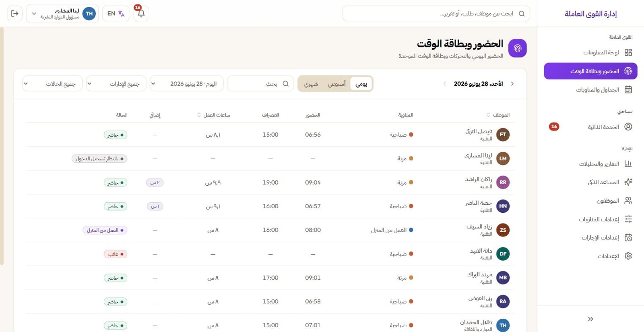Click employee name فيصل التركي
644x332 pixels.
click(x=479, y=131)
